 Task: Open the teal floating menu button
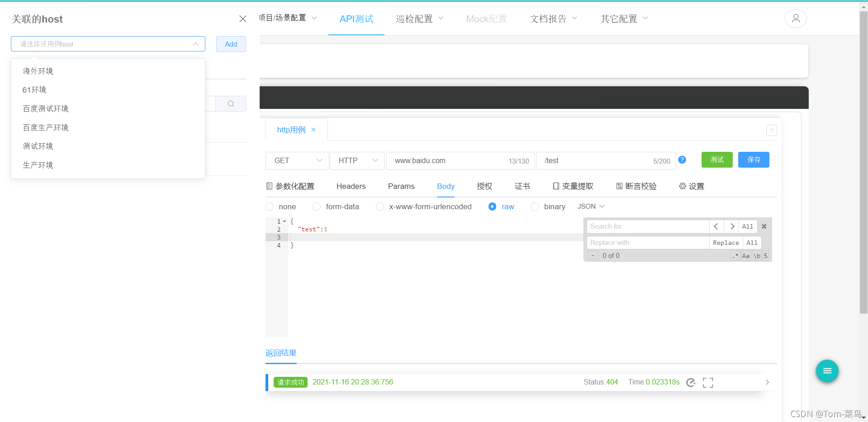pos(827,371)
